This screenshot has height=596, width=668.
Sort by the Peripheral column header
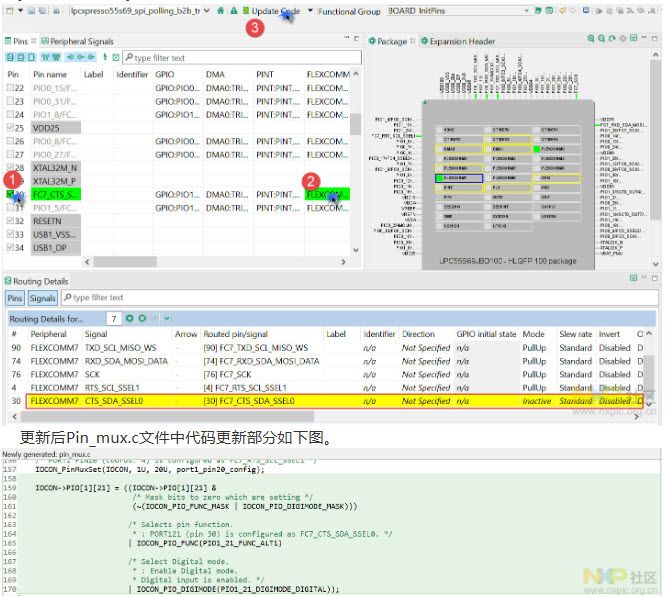tap(48, 334)
